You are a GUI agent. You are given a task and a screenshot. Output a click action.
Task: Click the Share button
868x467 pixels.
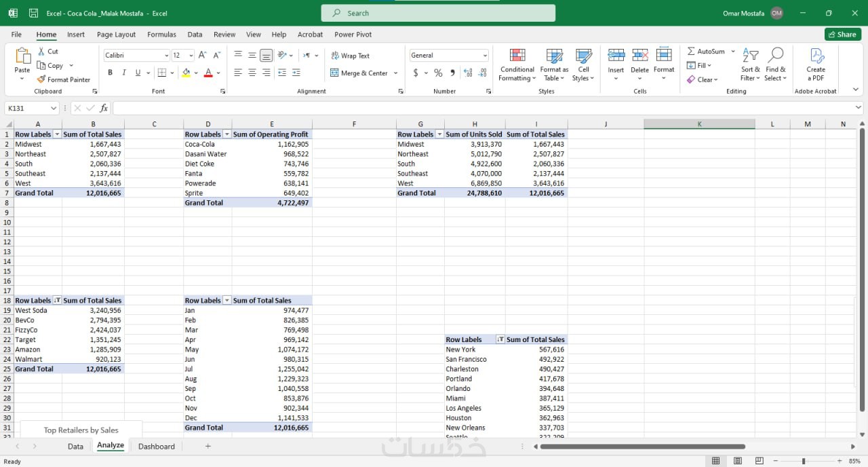point(843,34)
